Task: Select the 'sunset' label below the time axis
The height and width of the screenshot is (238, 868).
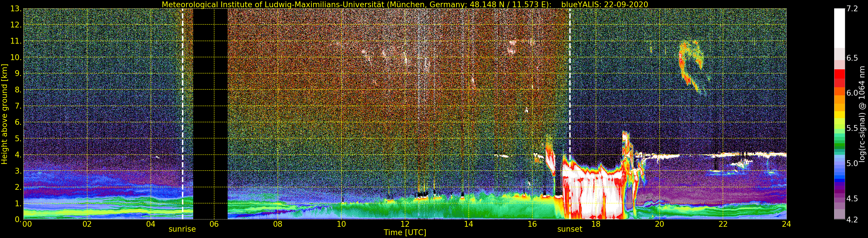Action: pos(570,229)
